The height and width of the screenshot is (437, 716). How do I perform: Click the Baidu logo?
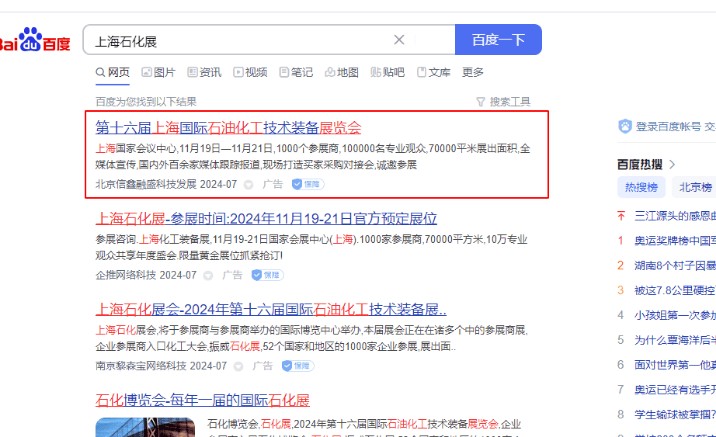[x=35, y=40]
